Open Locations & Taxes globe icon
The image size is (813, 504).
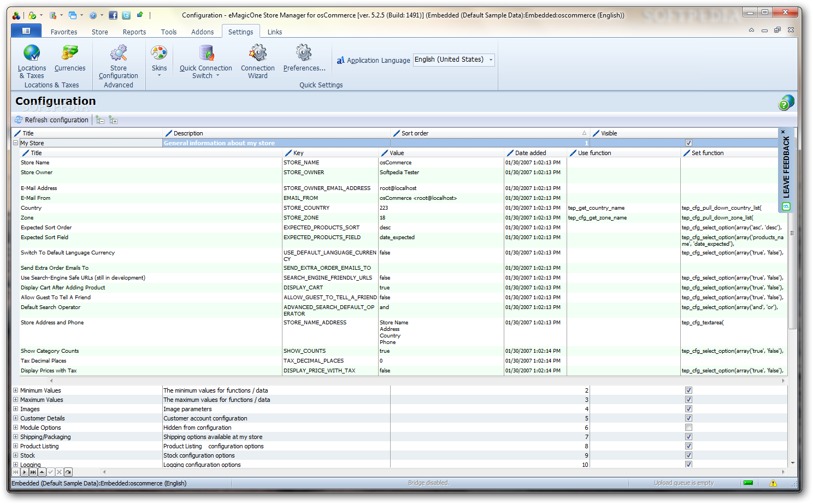pos(32,53)
